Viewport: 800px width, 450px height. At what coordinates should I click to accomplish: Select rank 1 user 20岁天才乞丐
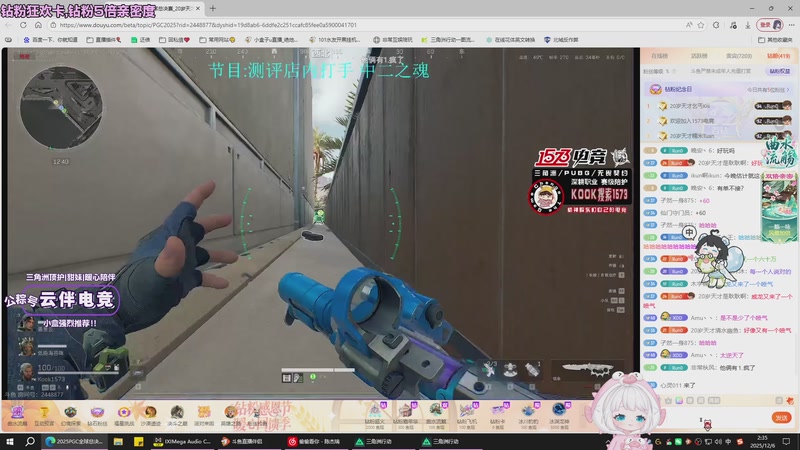click(690, 106)
